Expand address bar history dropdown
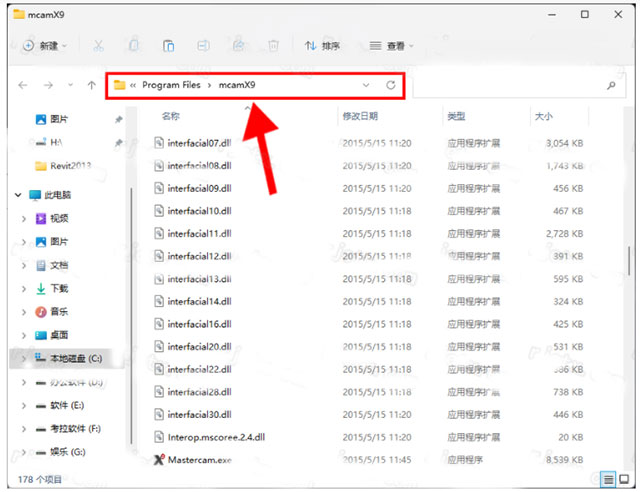640x492 pixels. coord(366,85)
